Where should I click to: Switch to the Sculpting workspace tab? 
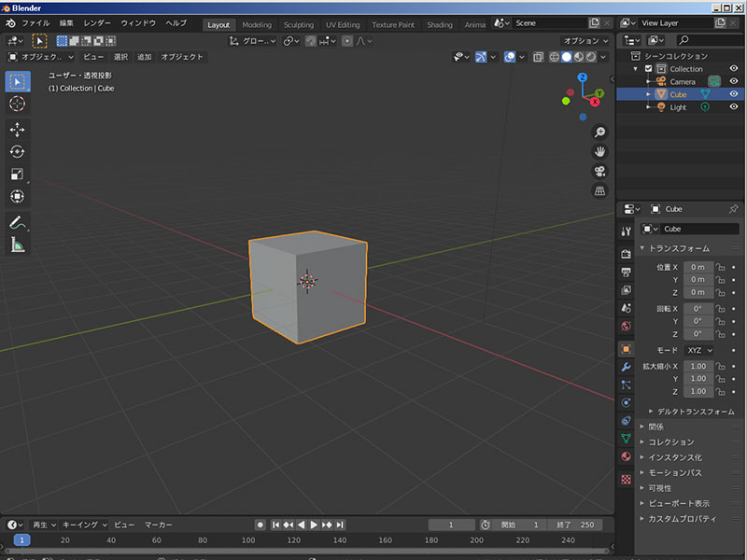tap(299, 25)
